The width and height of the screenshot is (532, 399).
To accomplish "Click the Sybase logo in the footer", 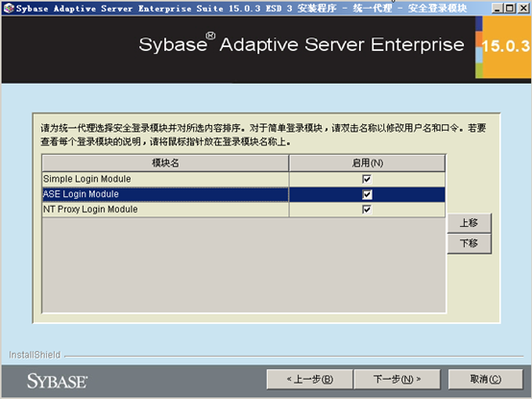I will click(x=57, y=381).
